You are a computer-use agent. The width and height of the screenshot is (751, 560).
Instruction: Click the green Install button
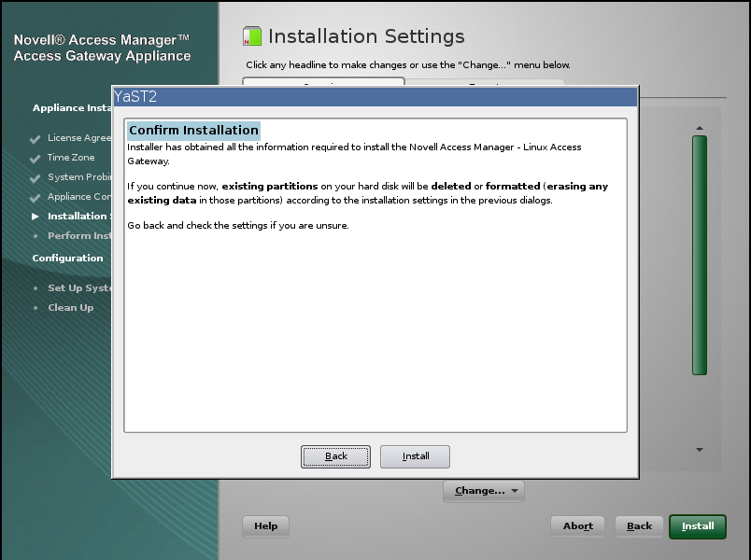coord(698,526)
